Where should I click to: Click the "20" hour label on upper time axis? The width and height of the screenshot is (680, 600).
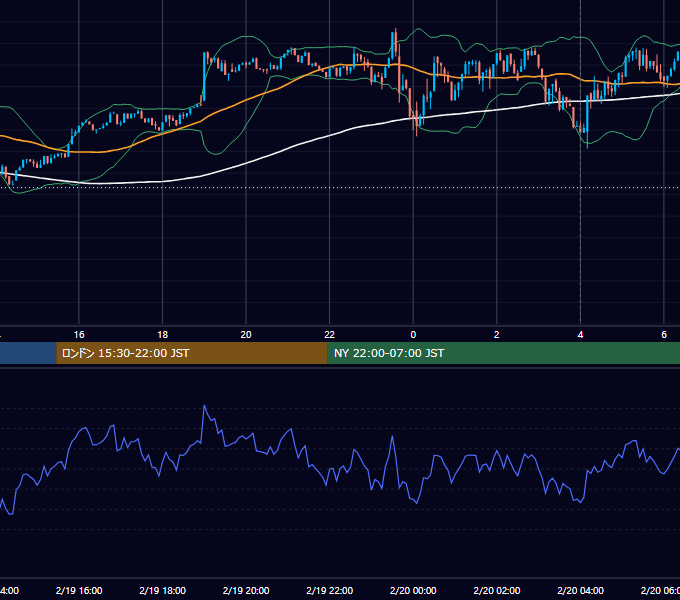click(246, 335)
